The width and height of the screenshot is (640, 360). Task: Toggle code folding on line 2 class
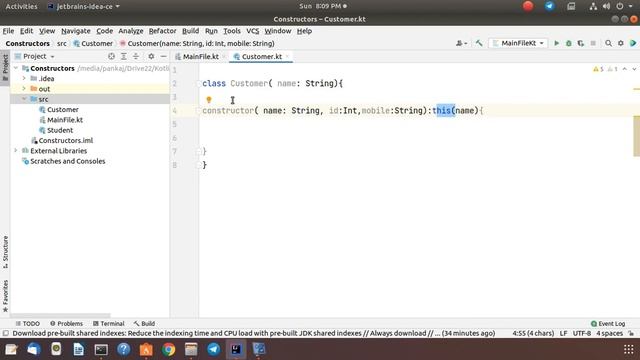(x=199, y=83)
